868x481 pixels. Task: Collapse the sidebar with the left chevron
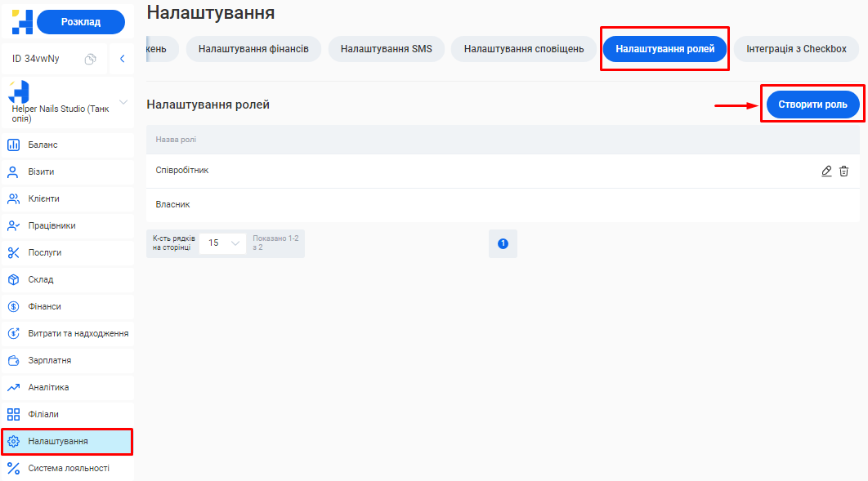tap(122, 59)
